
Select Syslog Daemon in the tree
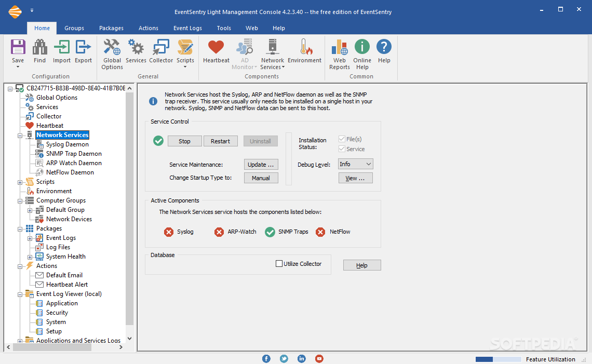coord(67,144)
